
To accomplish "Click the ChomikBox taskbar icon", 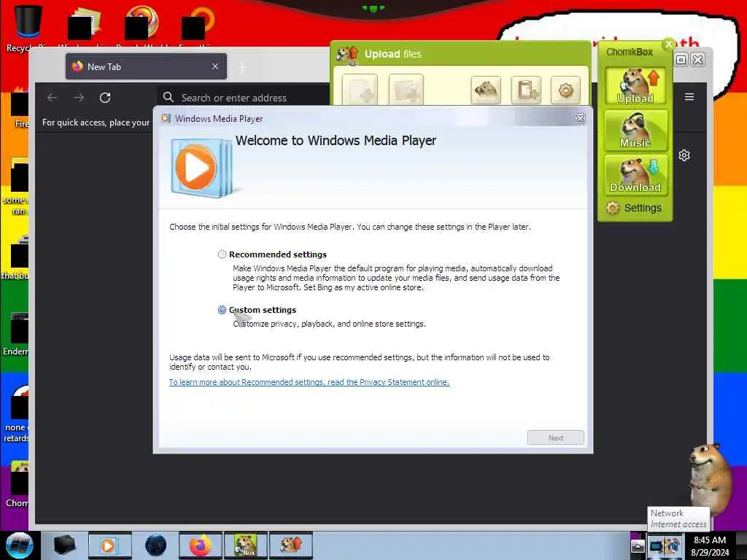I will (246, 545).
